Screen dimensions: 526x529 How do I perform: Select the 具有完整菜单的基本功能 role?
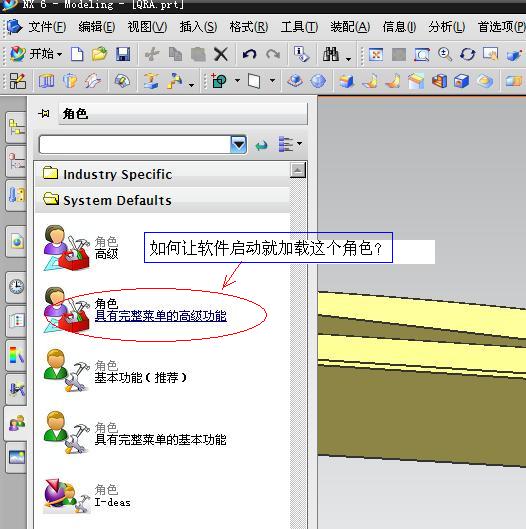pos(135,434)
